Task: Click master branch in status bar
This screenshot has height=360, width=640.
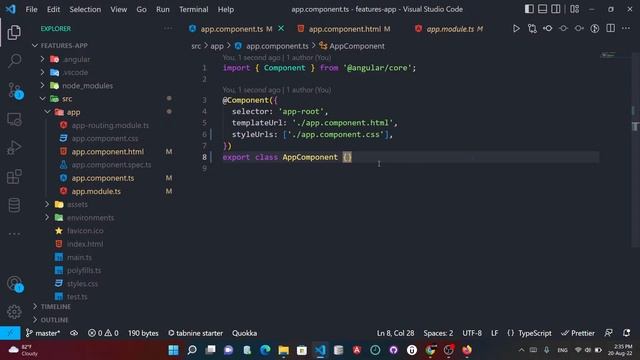Action: click(43, 333)
